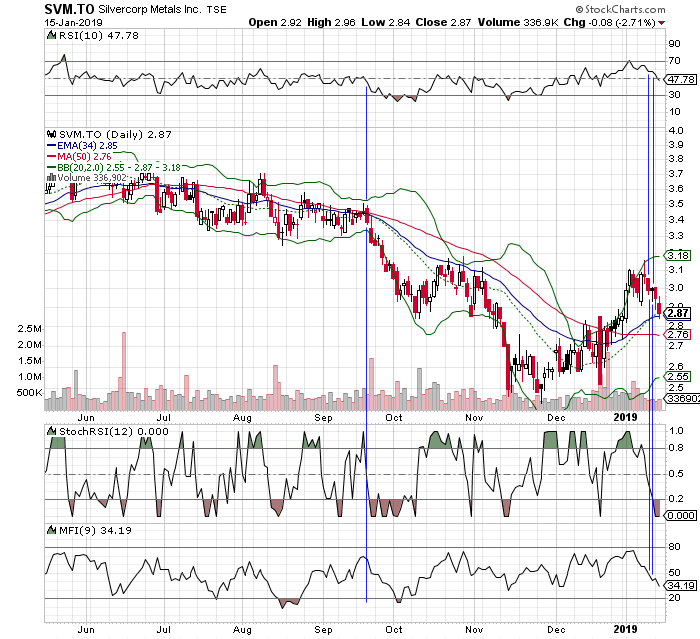700x639 pixels.
Task: Click the Dec label on price panel date axis
Action: pyautogui.click(x=556, y=418)
